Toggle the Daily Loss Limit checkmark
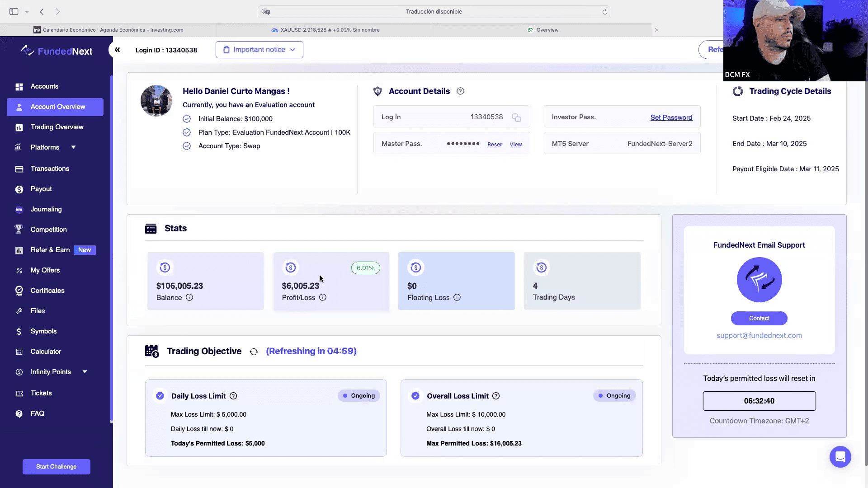Image resolution: width=868 pixels, height=488 pixels. (x=160, y=396)
